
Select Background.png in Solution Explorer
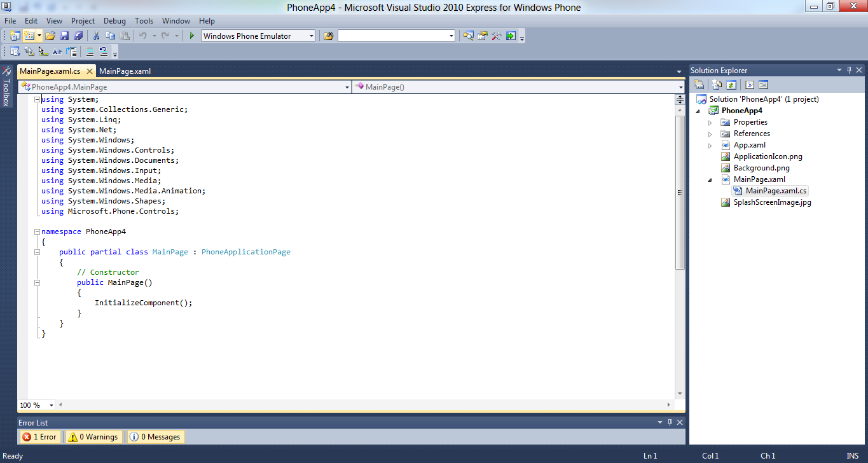(761, 168)
